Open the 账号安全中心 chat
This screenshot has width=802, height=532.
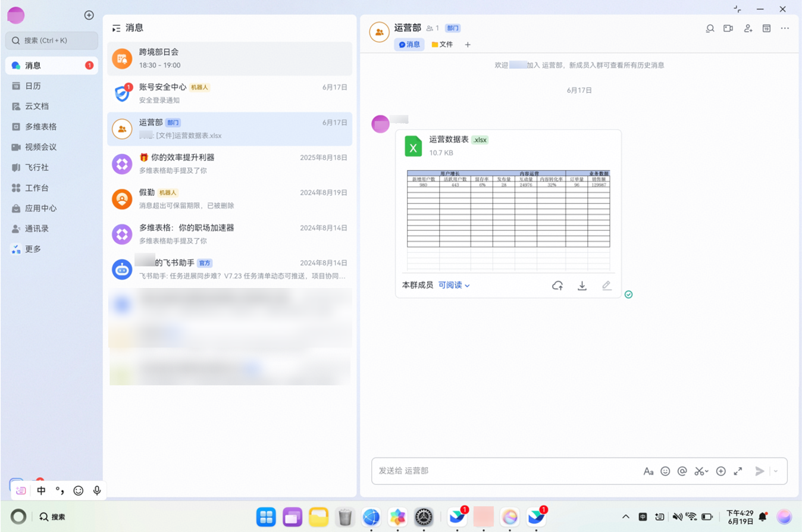click(230, 93)
